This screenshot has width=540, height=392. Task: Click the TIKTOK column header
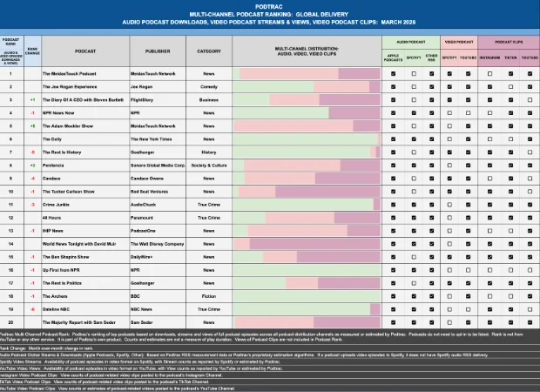pyautogui.click(x=510, y=57)
